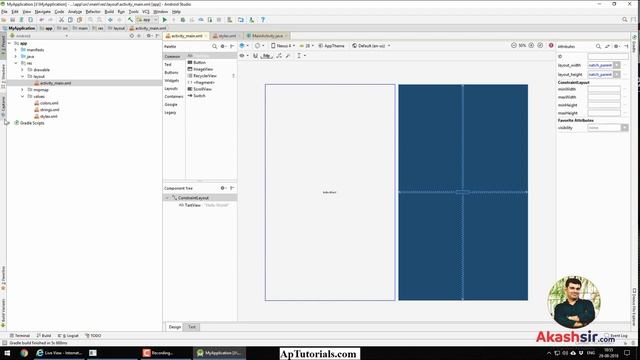
Task: Open the run configuration app dropdown
Action: coord(147,20)
